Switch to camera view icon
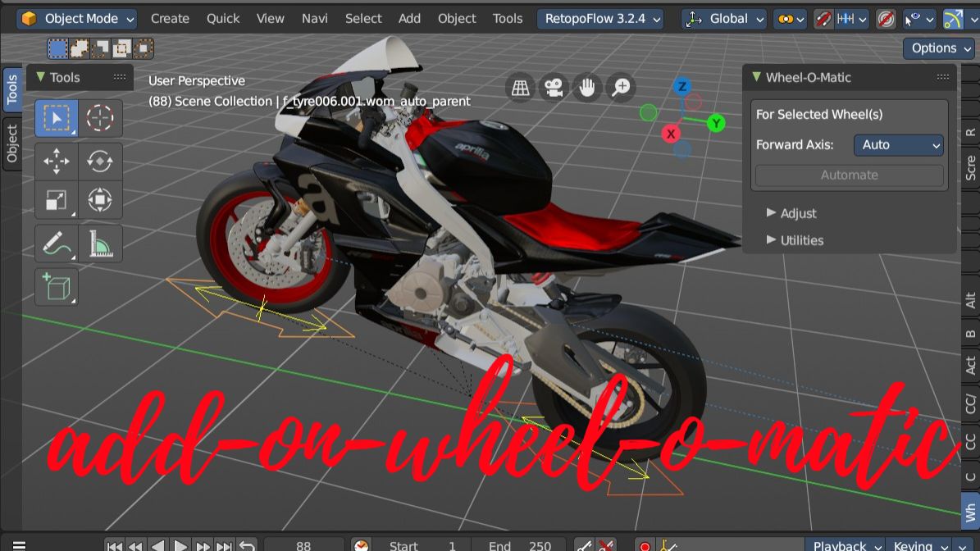The image size is (980, 551). [554, 88]
